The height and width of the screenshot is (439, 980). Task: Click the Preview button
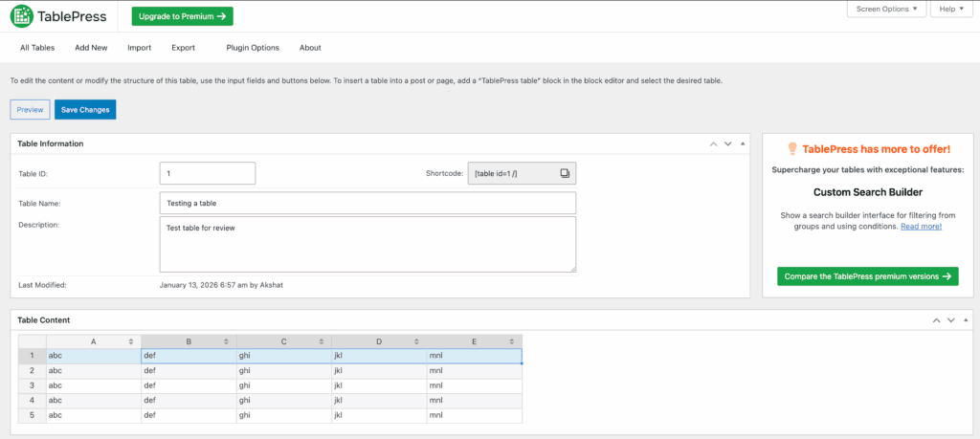click(x=30, y=109)
